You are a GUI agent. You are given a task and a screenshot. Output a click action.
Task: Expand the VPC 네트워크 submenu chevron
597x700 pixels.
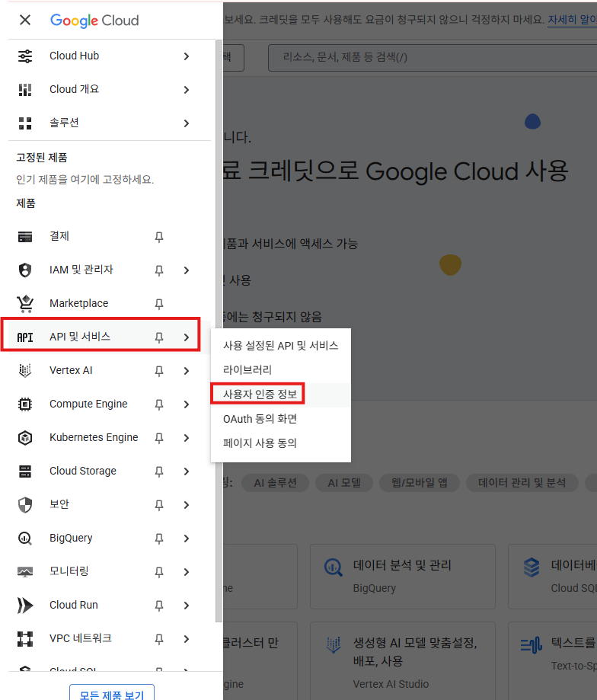(x=187, y=639)
